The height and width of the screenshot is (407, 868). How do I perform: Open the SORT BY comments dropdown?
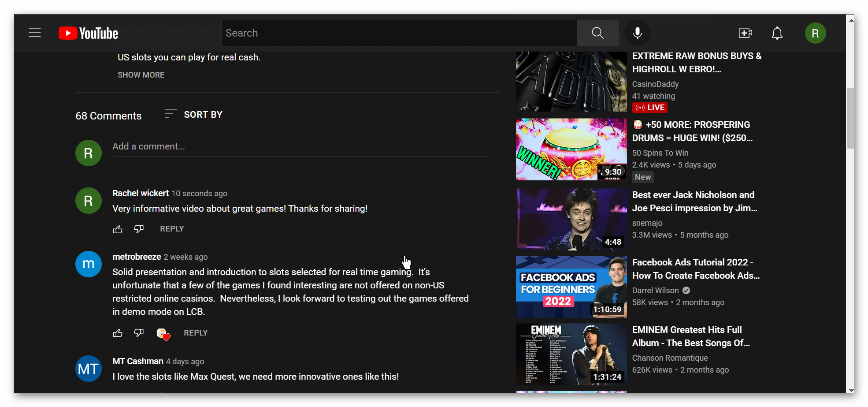click(x=193, y=115)
